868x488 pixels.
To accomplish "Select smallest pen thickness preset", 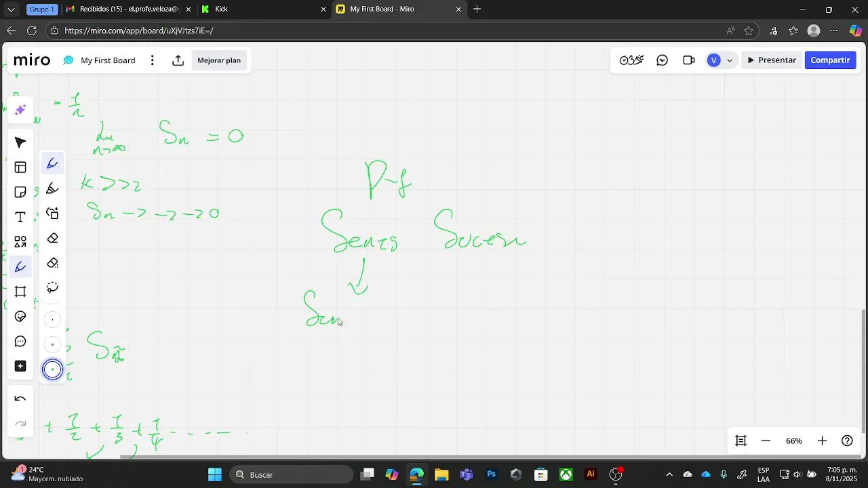I will click(x=52, y=320).
